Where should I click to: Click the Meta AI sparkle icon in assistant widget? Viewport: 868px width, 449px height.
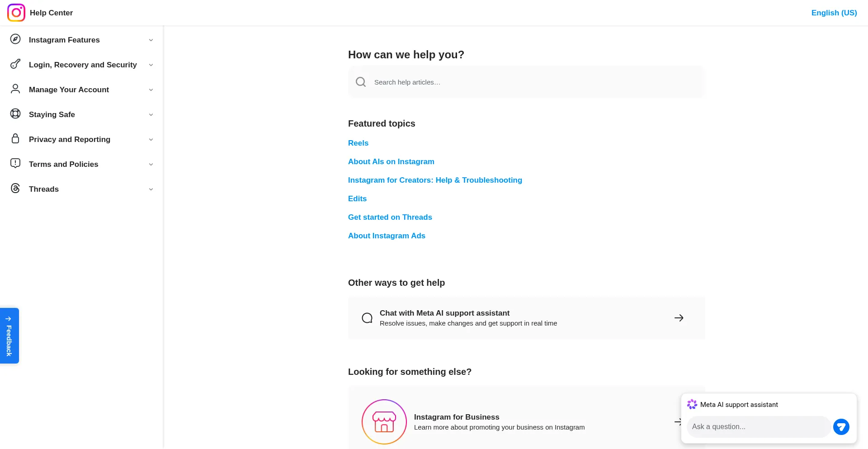coord(692,404)
